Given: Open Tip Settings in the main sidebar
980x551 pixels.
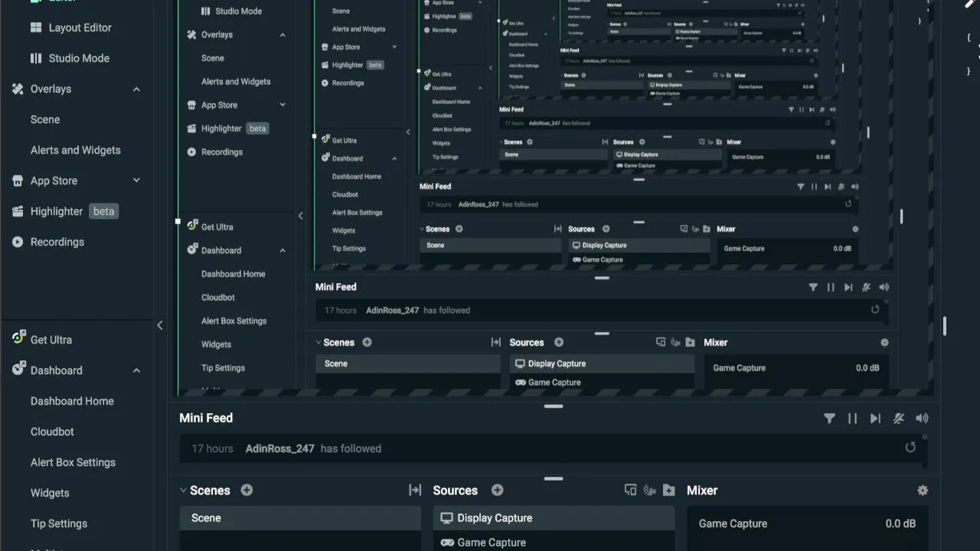Looking at the screenshot, I should coord(59,523).
